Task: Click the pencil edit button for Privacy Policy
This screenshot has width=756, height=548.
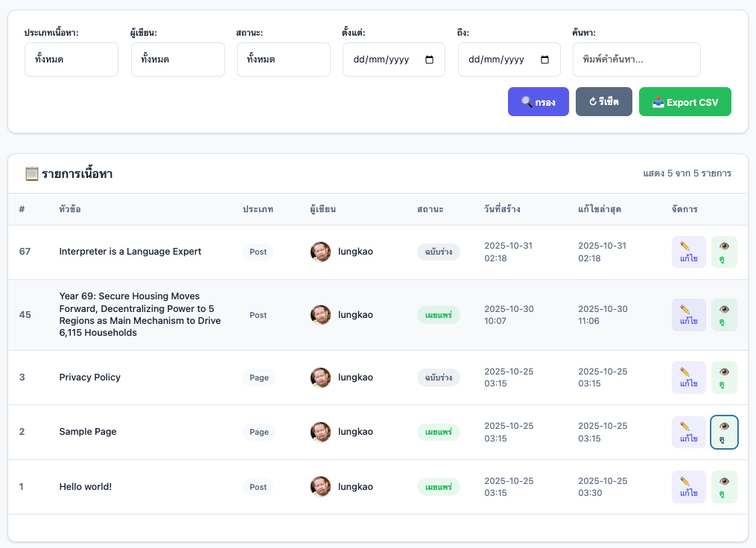Action: [x=688, y=377]
